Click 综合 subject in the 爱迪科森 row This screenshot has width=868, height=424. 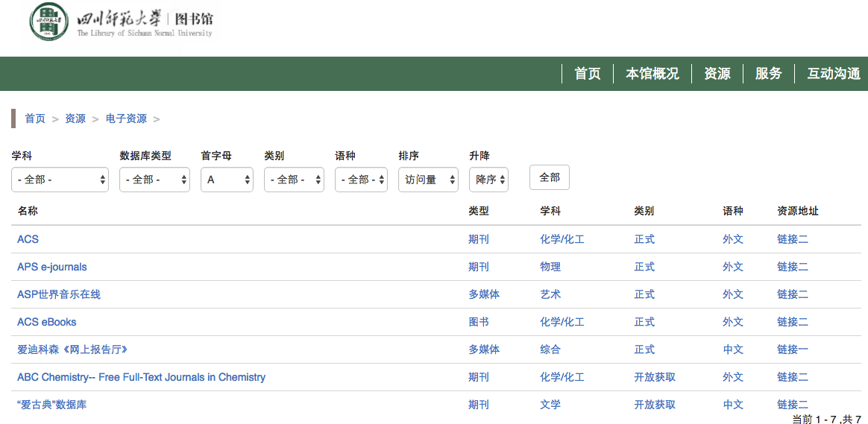550,349
